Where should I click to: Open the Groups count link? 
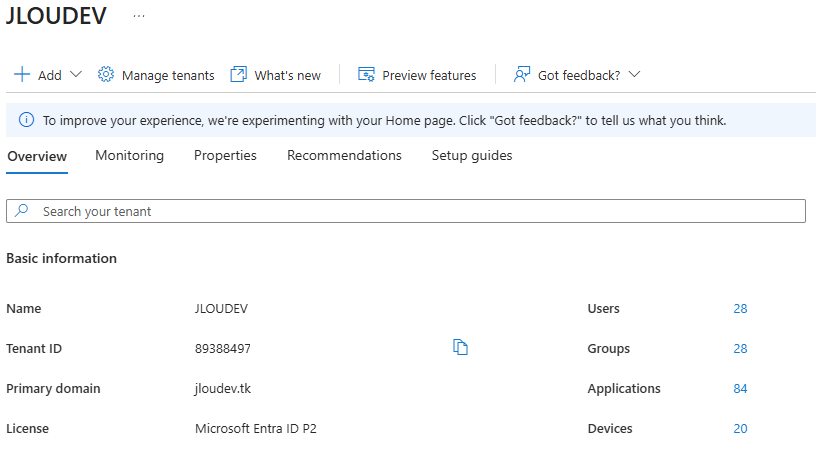coord(740,349)
